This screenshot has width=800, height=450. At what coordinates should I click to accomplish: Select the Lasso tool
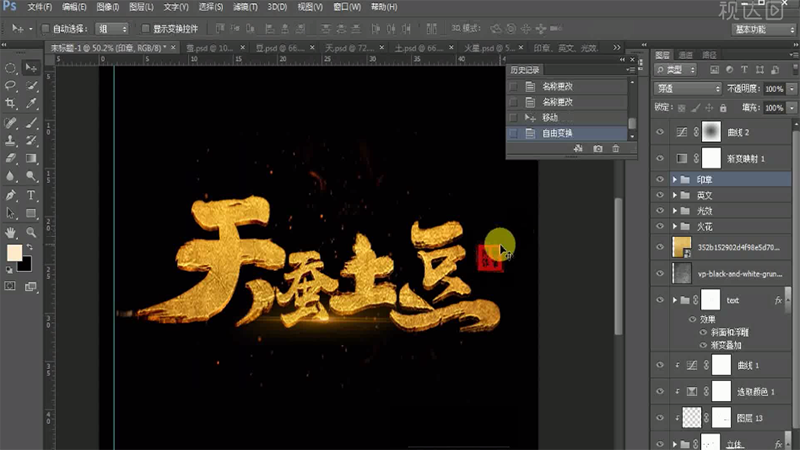pos(10,86)
